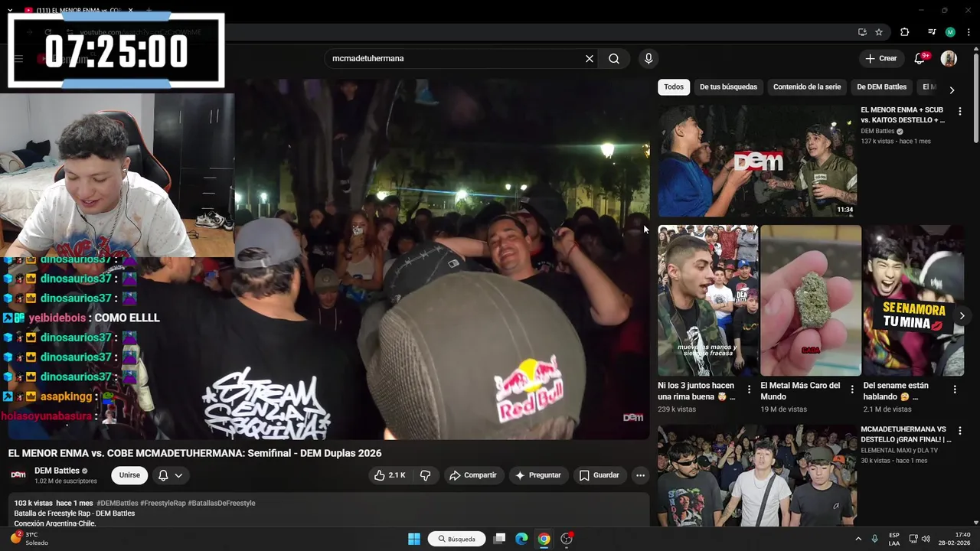The height and width of the screenshot is (551, 980).
Task: Open the system tray volume icon
Action: [925, 539]
